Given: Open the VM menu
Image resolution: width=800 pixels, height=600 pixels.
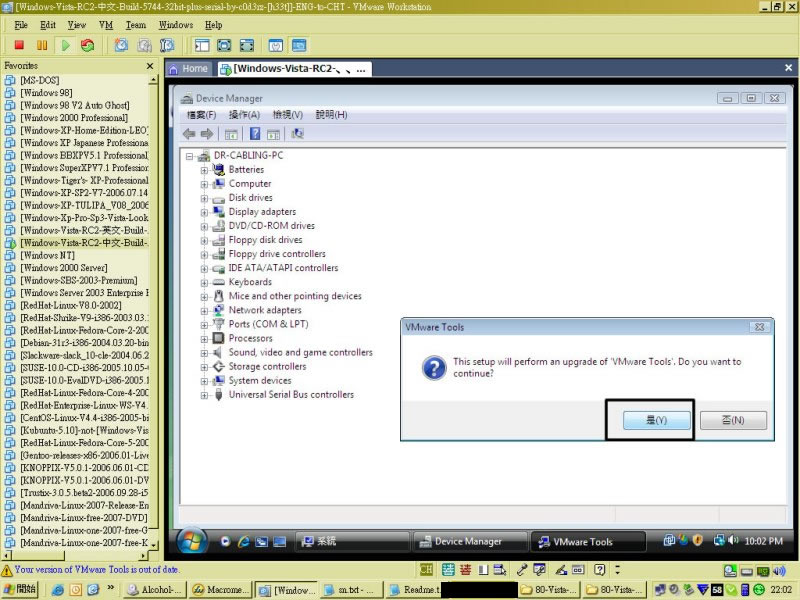Looking at the screenshot, I should click(x=106, y=25).
